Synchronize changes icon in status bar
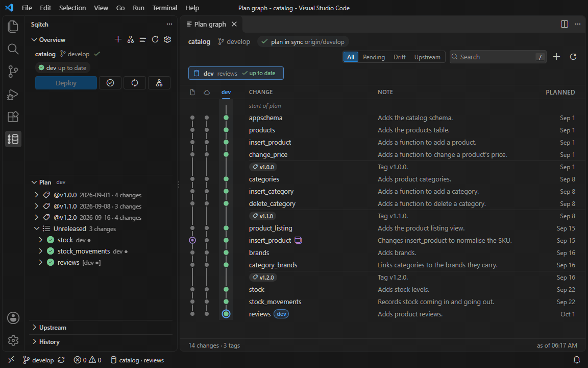 (x=61, y=360)
